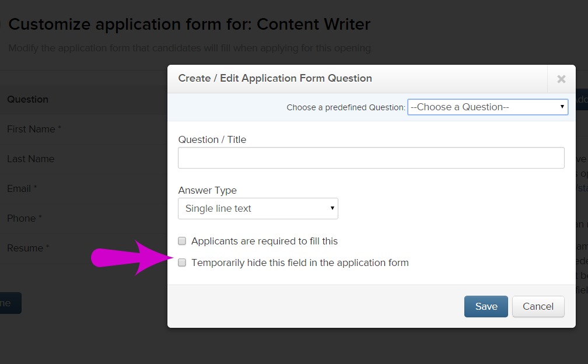Click the Customize application form heading
The width and height of the screenshot is (588, 364).
point(190,24)
